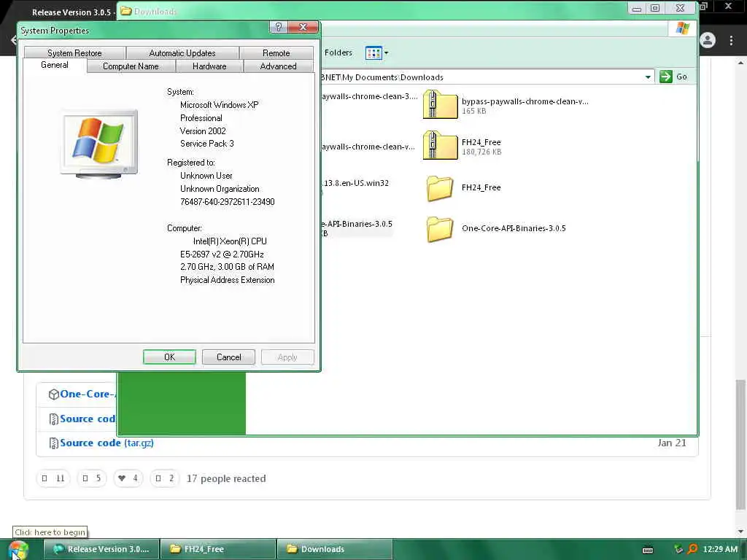Click the file icon beside Source code (tar.gz)
This screenshot has height=560, width=747.
[x=53, y=443]
